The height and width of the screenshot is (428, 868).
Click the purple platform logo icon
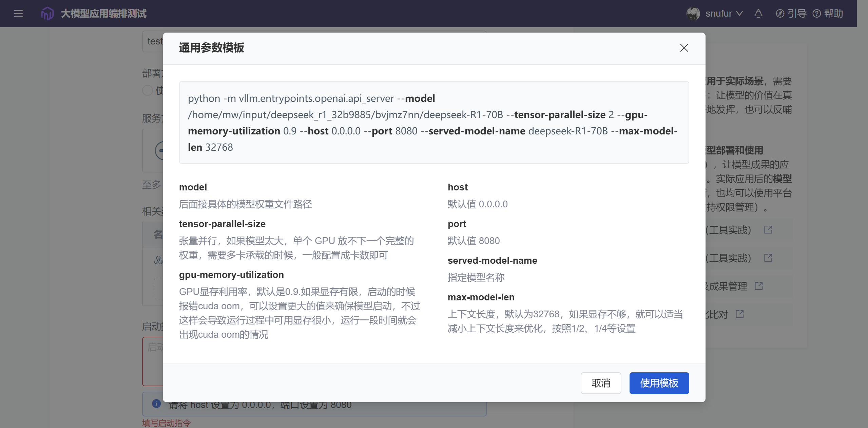(47, 14)
